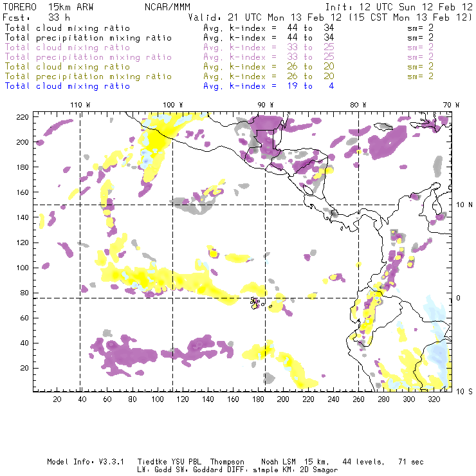Click olive "sm= 2" in the last olive row
Screen dimensions: 476x476
point(420,76)
